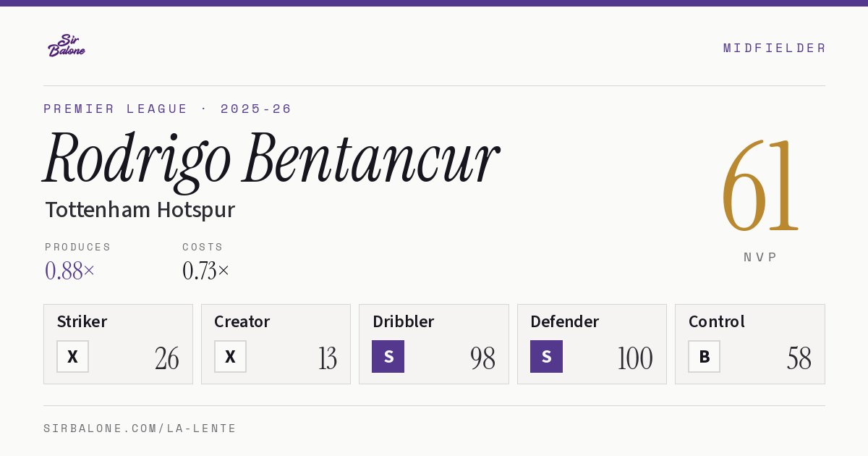This screenshot has width=868, height=456.
Task: Click the Control card title
Action: click(716, 321)
